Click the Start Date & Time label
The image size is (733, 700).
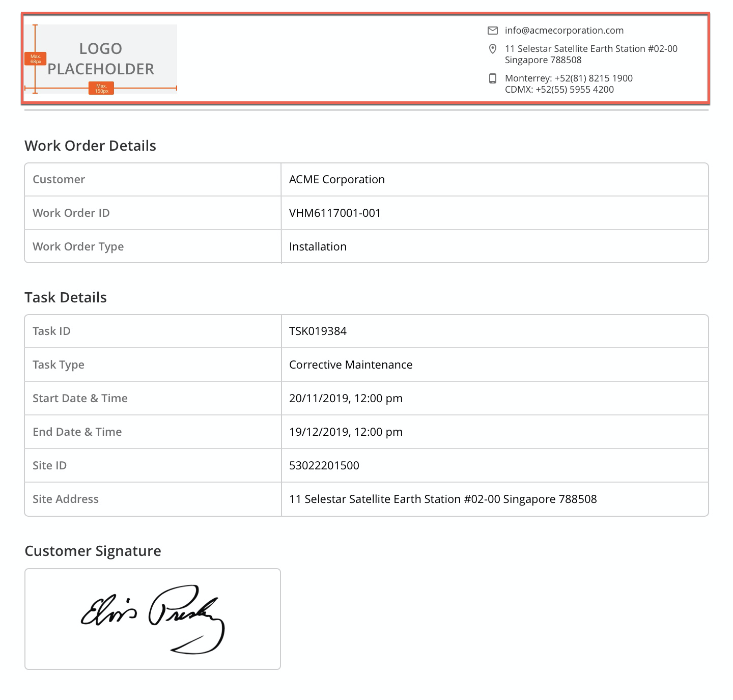(x=80, y=398)
